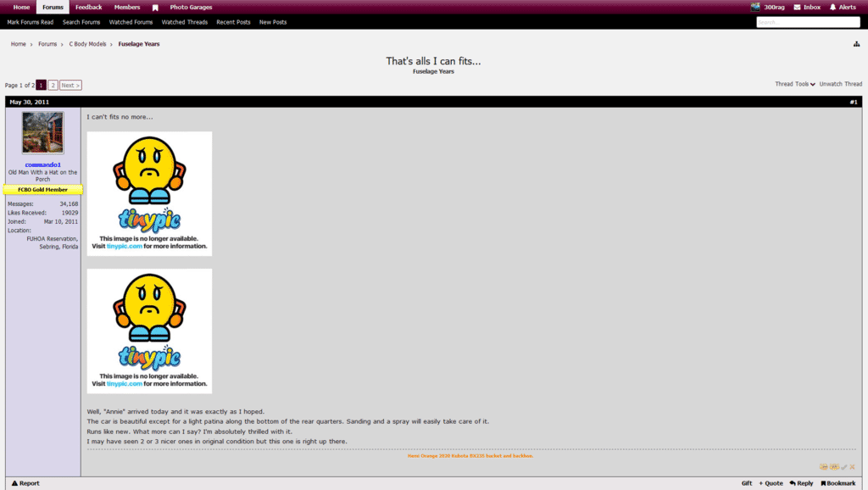Select the brush edit icon below the signature
Screen dimensions: 868x490
[x=843, y=467]
